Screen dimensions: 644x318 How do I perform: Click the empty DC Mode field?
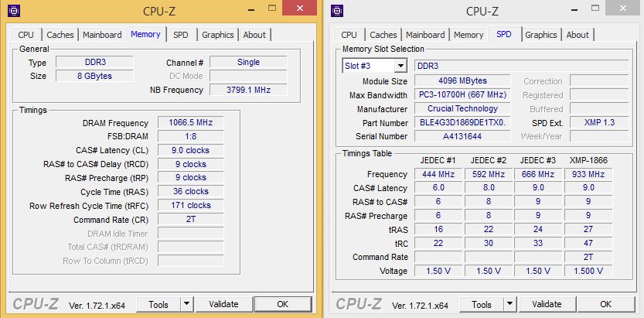[x=248, y=76]
